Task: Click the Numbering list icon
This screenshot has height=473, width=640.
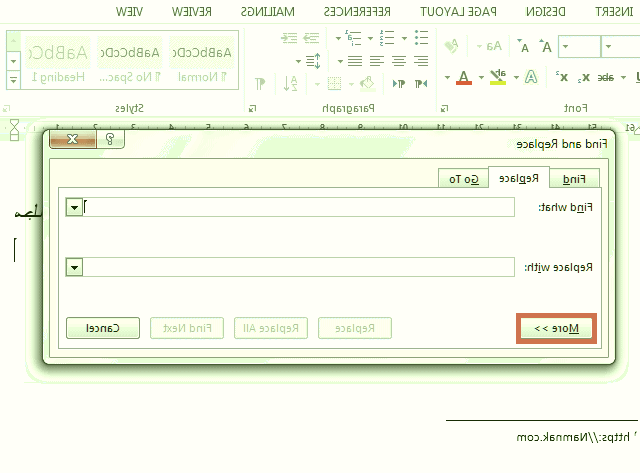Action: 387,38
